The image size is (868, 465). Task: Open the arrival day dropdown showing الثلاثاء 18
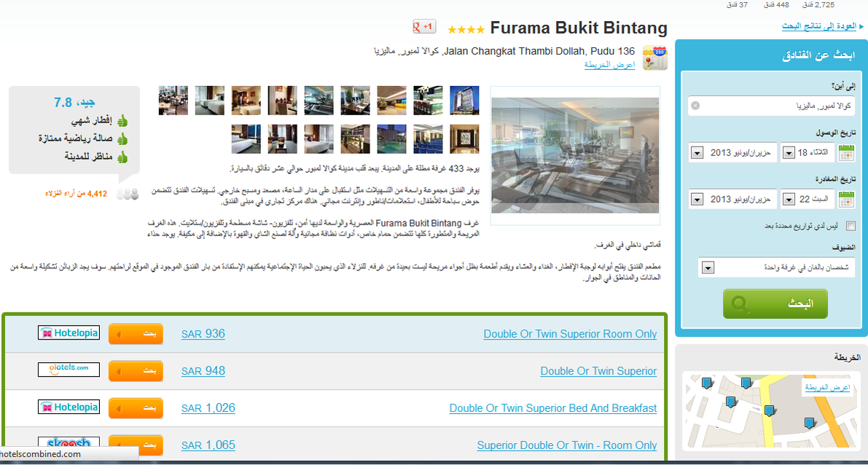(808, 152)
